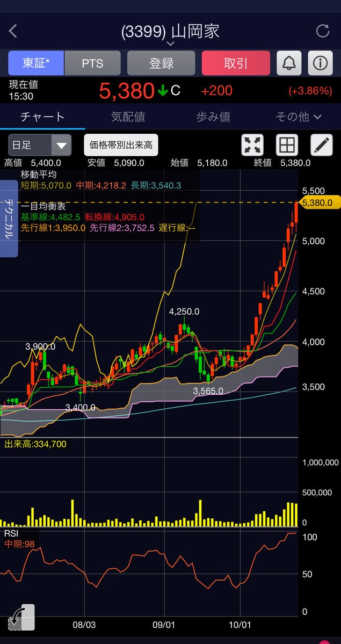The height and width of the screenshot is (644, 341).
Task: Tap the 3,900.0 high label
Action: [40, 346]
